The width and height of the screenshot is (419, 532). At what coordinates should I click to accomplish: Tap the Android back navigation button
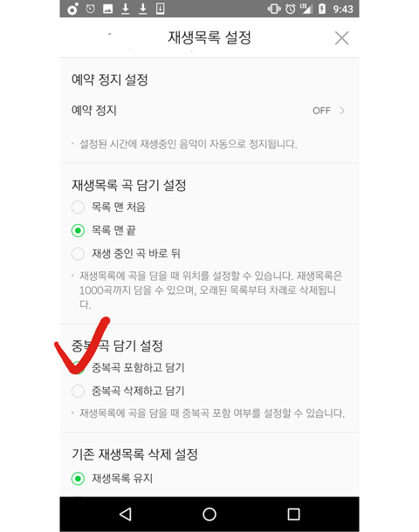click(x=126, y=514)
